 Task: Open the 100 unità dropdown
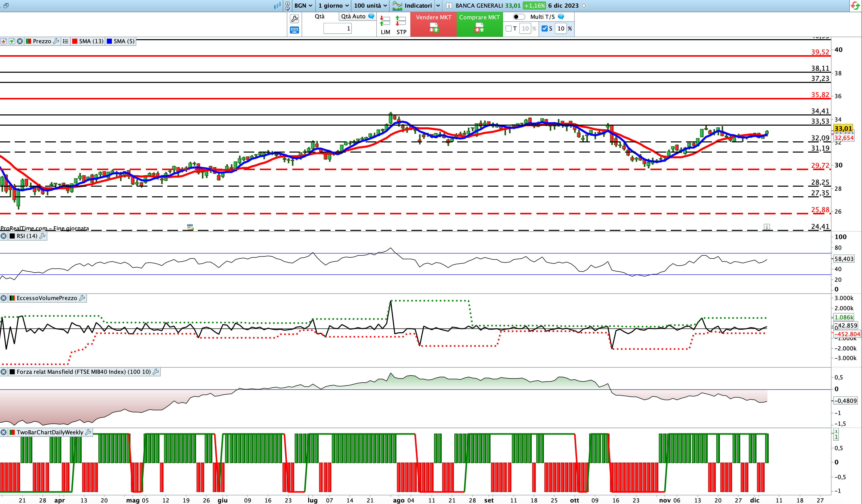pos(370,6)
